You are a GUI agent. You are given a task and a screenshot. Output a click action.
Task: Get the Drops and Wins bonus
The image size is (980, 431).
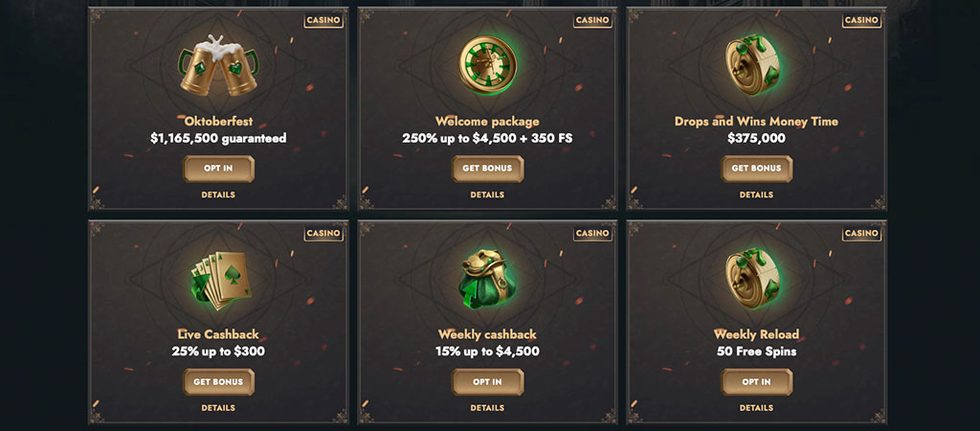pyautogui.click(x=756, y=169)
